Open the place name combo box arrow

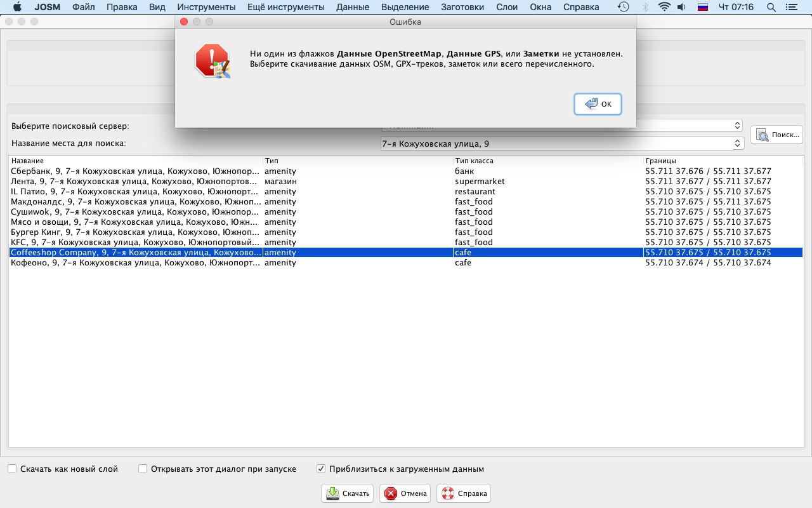[x=737, y=144]
